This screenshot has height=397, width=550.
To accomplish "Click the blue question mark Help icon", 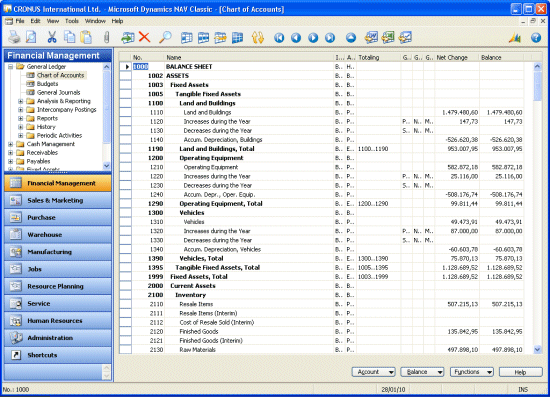I will click(536, 38).
